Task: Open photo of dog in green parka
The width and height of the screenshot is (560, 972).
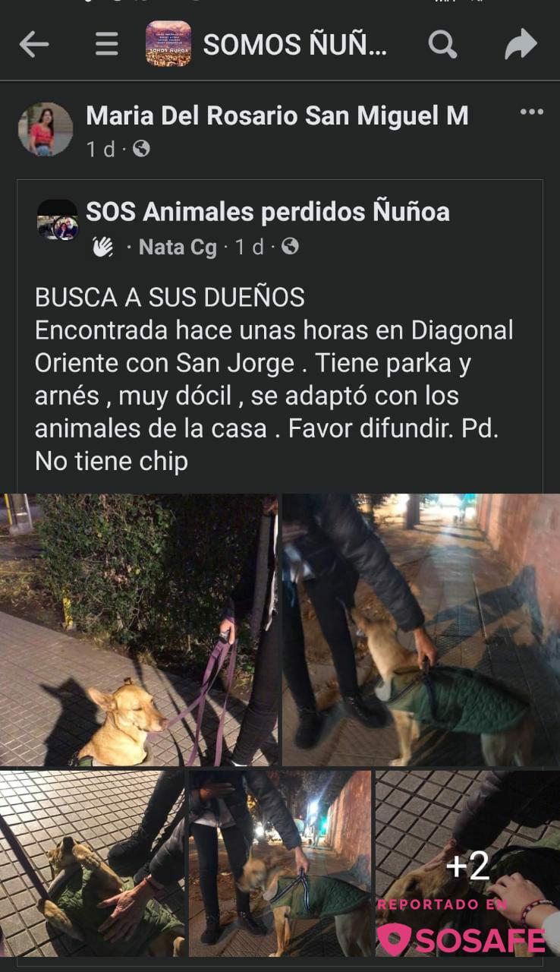Action: click(x=421, y=630)
